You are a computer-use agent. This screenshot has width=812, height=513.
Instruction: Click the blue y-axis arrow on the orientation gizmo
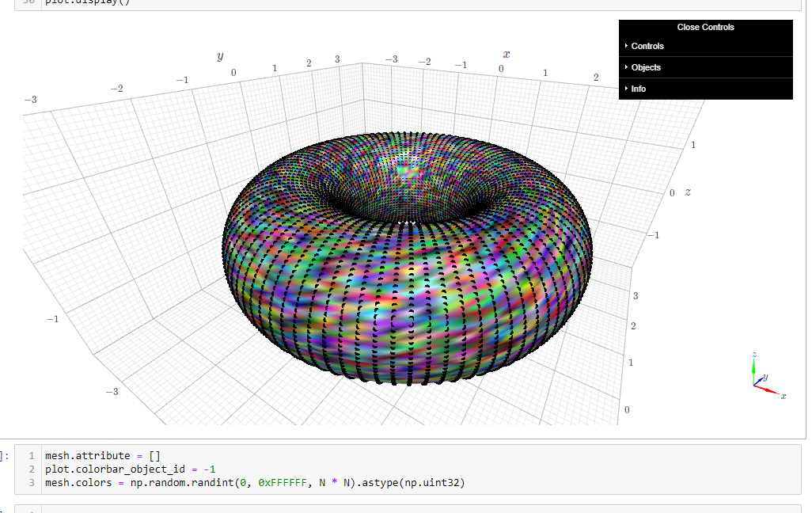[758, 381]
